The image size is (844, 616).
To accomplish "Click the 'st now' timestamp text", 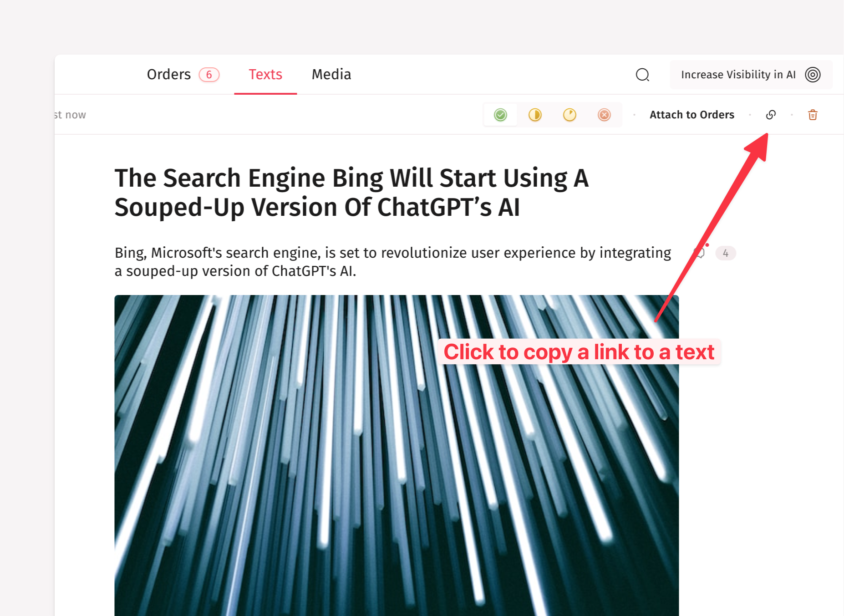I will coord(70,115).
